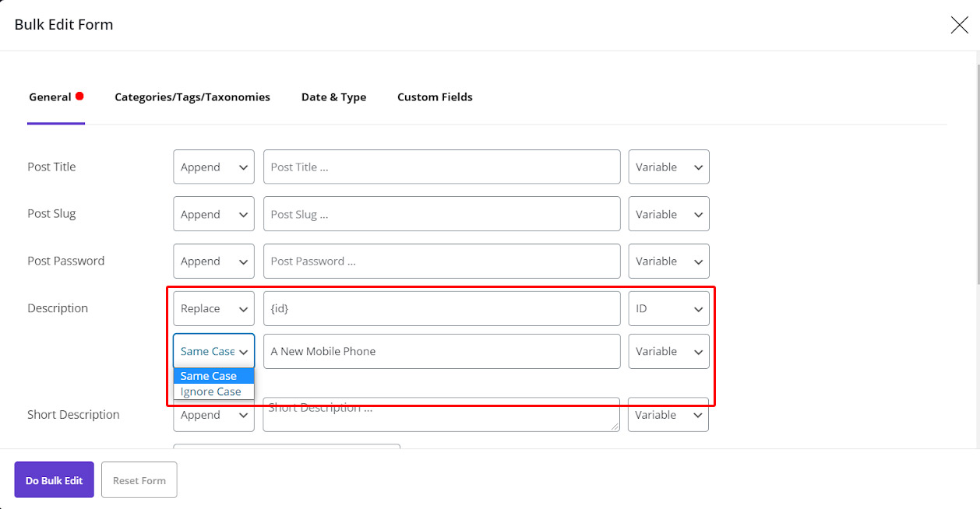The height and width of the screenshot is (509, 980).
Task: Open the Post Password Append dropdown
Action: tap(213, 262)
